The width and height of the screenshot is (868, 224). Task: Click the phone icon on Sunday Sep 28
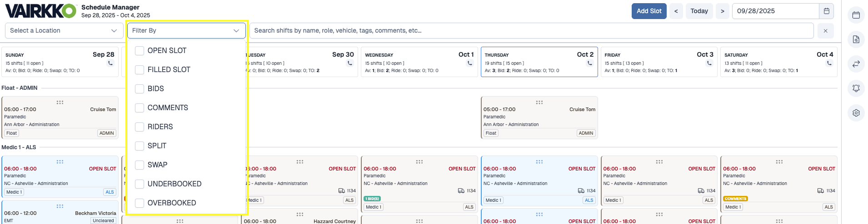point(110,63)
